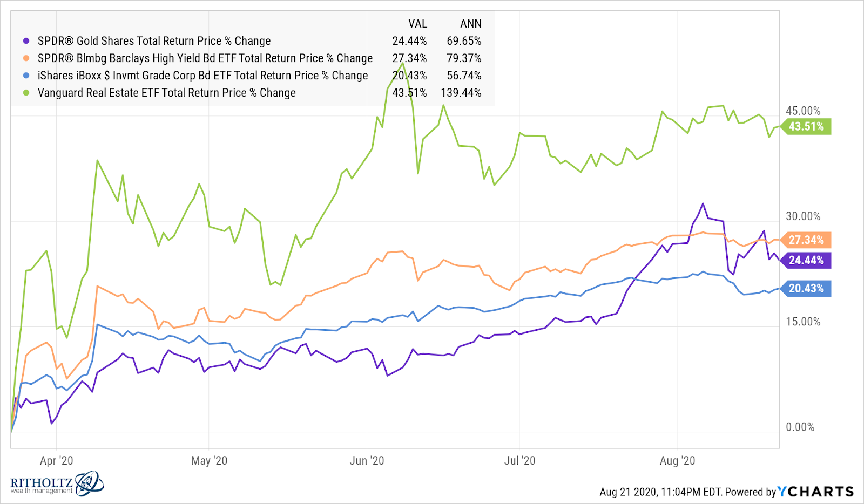The height and width of the screenshot is (504, 864).
Task: Click the Apr '20 axis label
Action: (x=56, y=461)
